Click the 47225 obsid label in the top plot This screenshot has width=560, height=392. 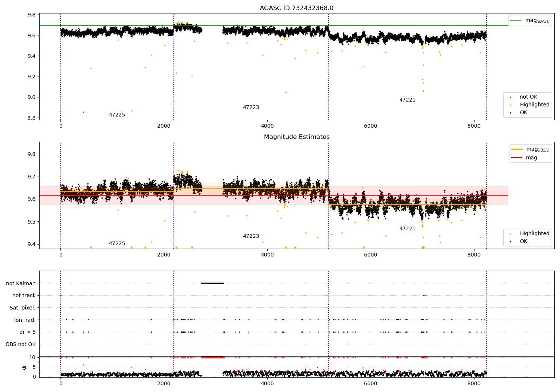[x=117, y=115]
